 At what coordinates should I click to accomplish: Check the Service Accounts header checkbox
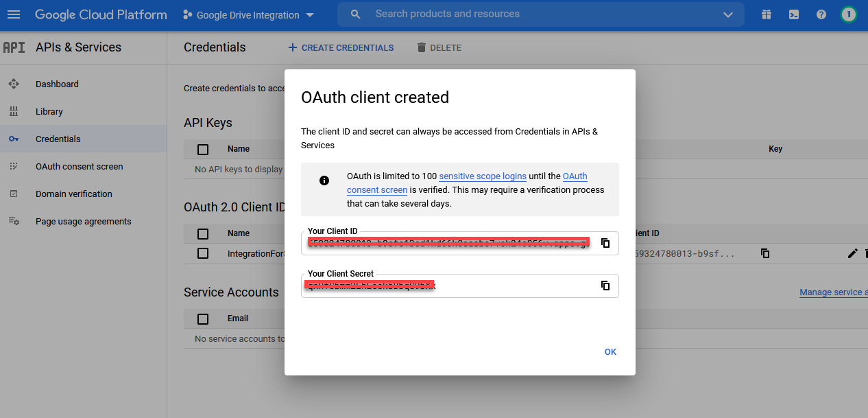203,318
